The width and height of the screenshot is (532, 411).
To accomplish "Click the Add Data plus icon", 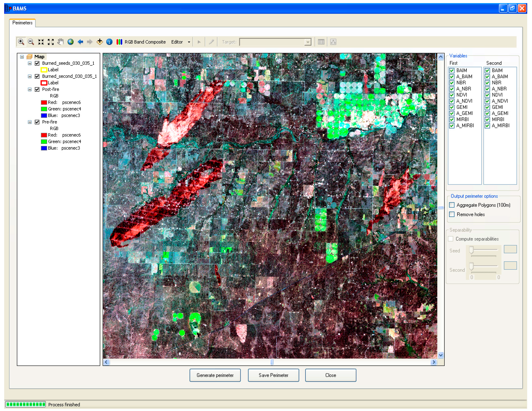I will pos(100,42).
